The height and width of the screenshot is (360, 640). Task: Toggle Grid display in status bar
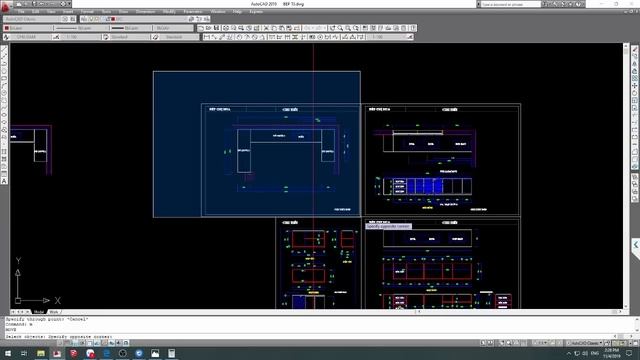(68, 343)
